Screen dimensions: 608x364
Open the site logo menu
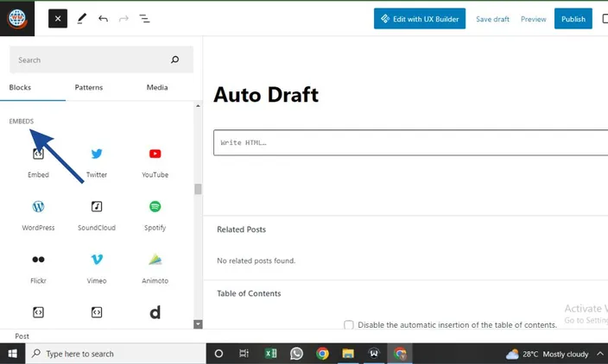point(17,18)
